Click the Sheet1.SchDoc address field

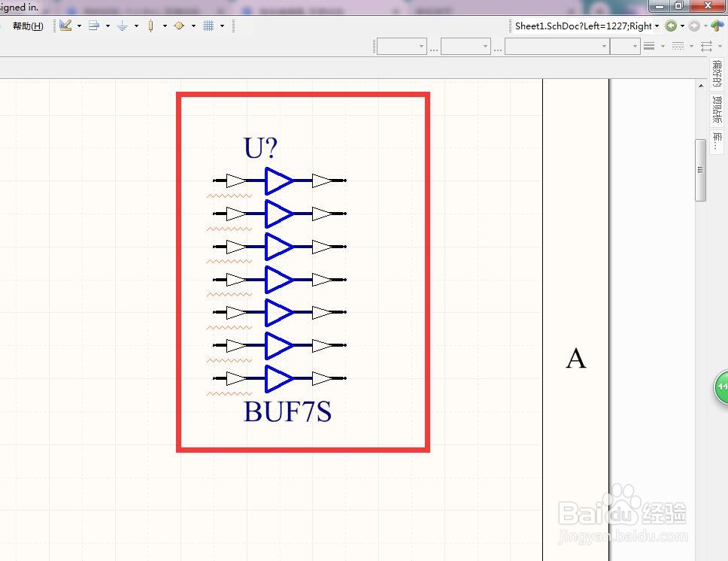pyautogui.click(x=583, y=26)
